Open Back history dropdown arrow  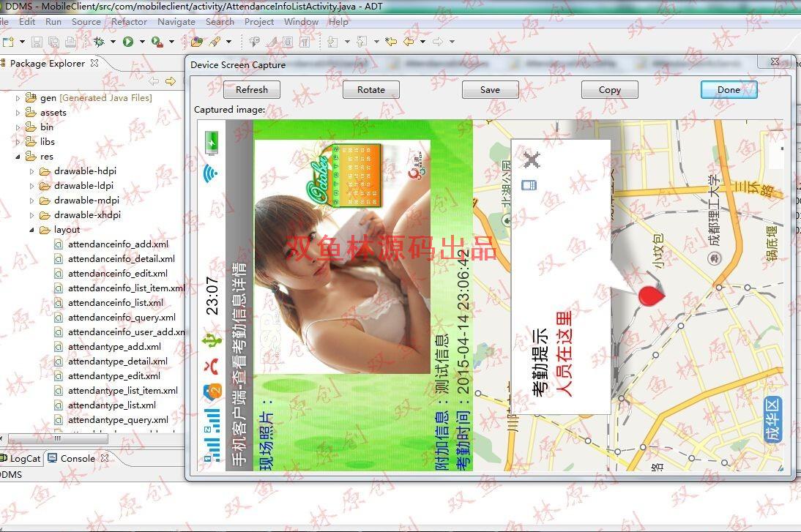point(422,42)
